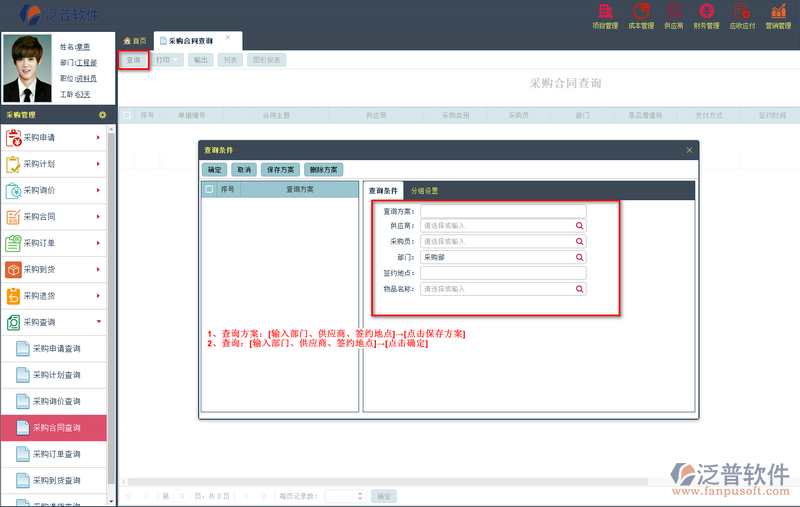Click the 输出 toolbar button
The image size is (800, 507).
[201, 60]
